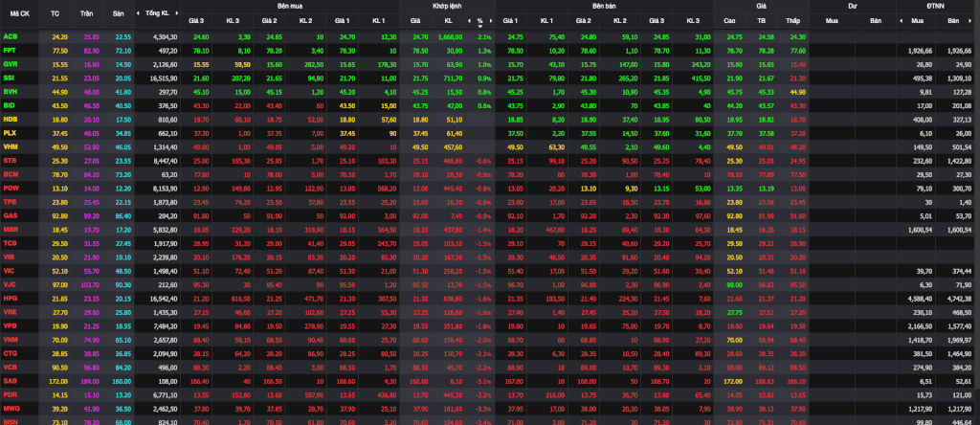The image size is (980, 425).
Task: Open the VIC ticker symbol
Action: pos(9,270)
